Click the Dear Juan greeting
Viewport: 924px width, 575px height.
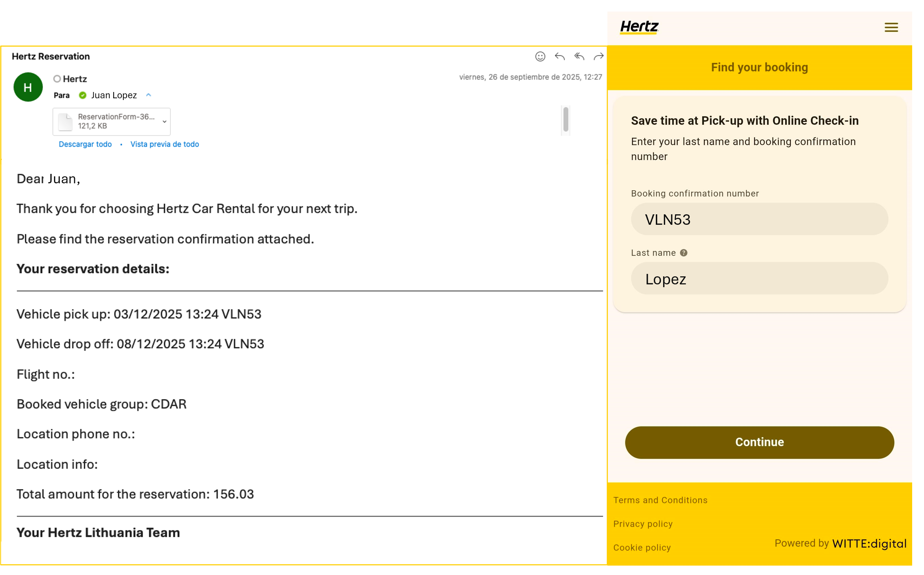[x=48, y=179]
